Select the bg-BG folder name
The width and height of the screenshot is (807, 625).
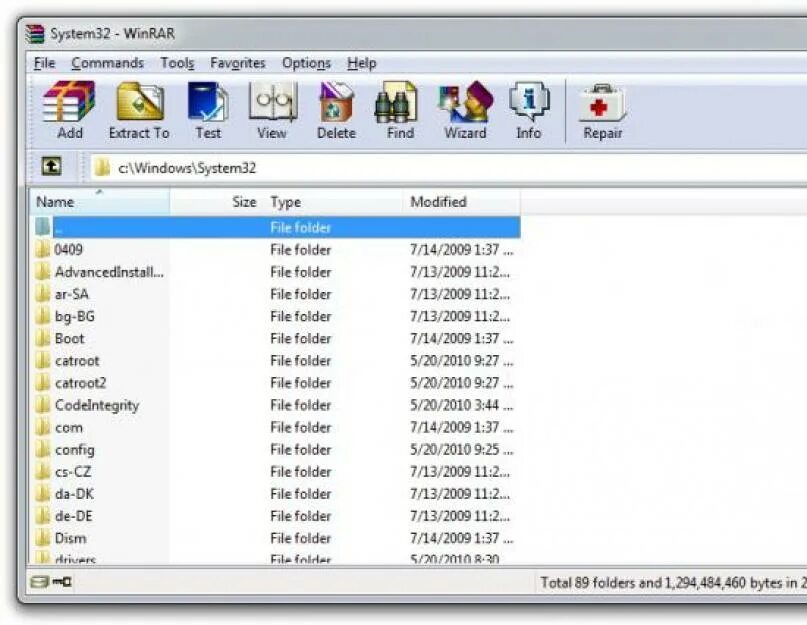[x=75, y=317]
